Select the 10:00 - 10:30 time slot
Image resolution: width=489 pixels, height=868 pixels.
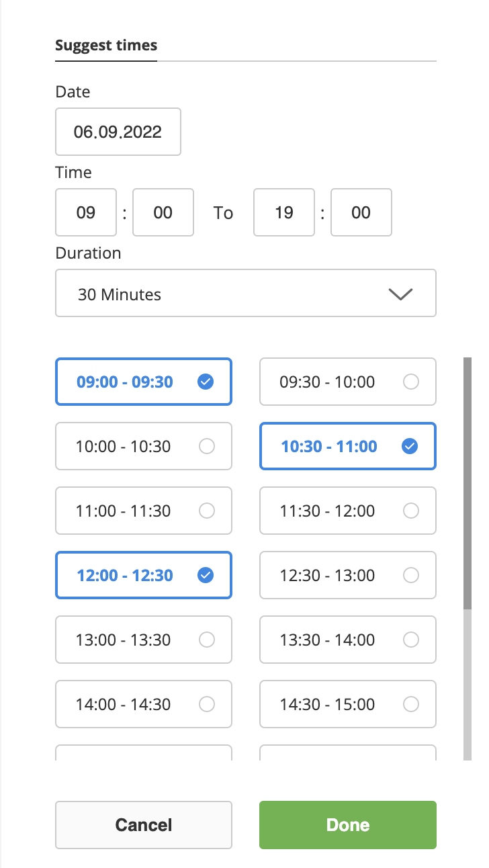(x=143, y=446)
